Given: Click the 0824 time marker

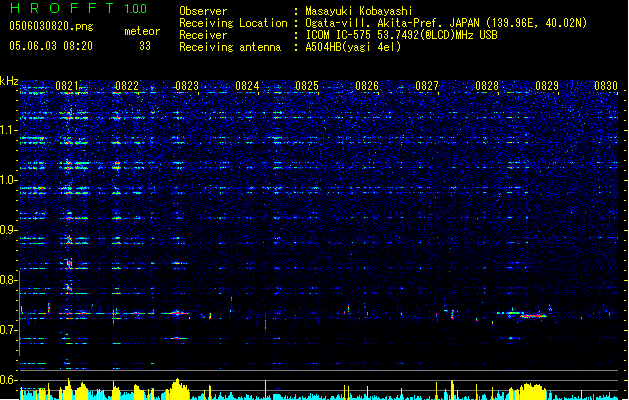Looking at the screenshot, I should coord(247,86).
